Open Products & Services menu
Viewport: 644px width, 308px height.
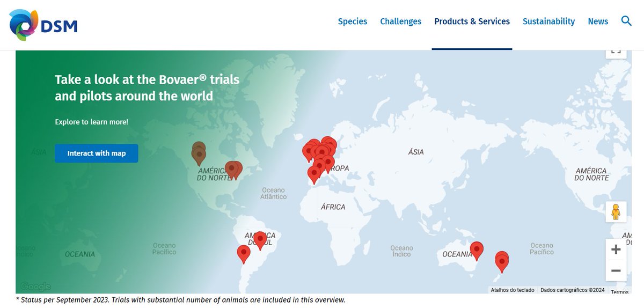point(472,21)
